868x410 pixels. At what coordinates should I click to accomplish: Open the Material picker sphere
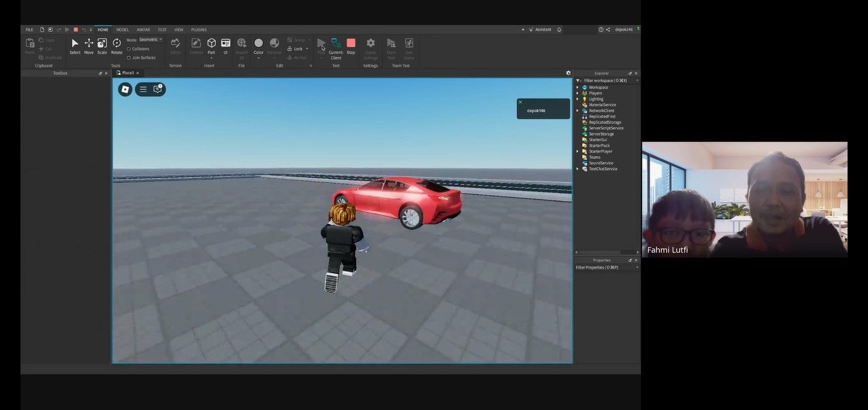pyautogui.click(x=274, y=43)
